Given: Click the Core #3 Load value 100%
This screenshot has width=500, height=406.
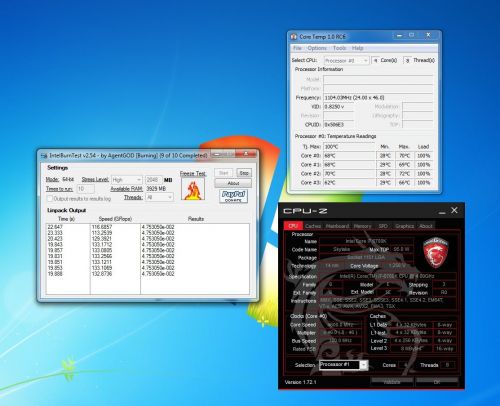Looking at the screenshot, I should click(x=424, y=183).
